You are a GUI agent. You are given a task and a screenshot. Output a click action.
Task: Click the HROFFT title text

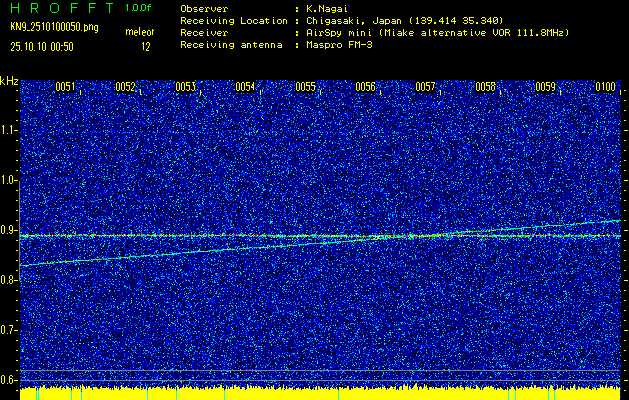coord(60,8)
